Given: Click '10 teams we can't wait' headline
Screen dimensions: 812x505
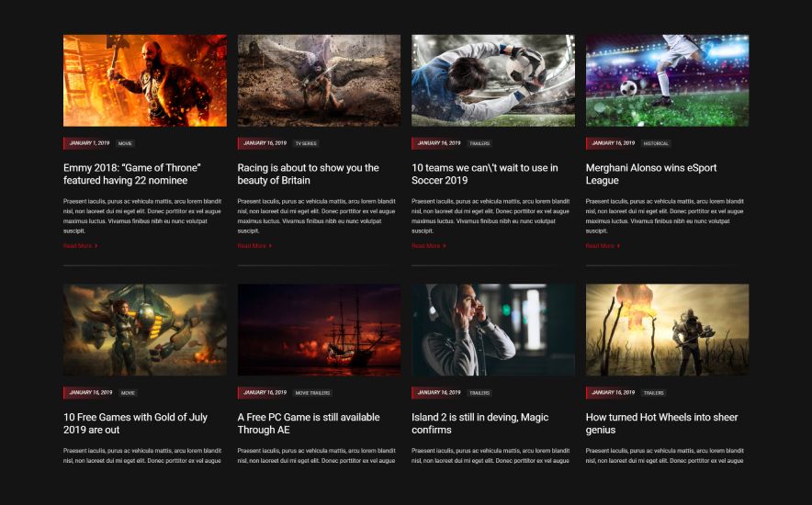Looking at the screenshot, I should coord(485,174).
